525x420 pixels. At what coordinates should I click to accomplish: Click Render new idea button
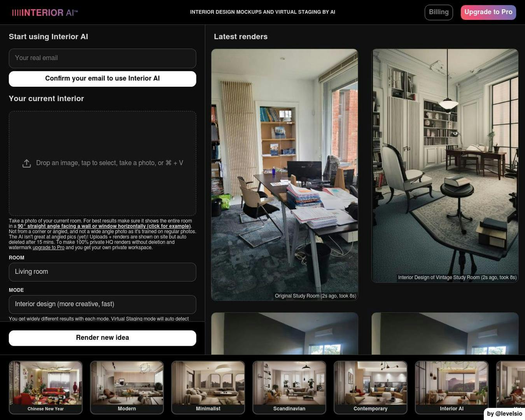pyautogui.click(x=103, y=338)
